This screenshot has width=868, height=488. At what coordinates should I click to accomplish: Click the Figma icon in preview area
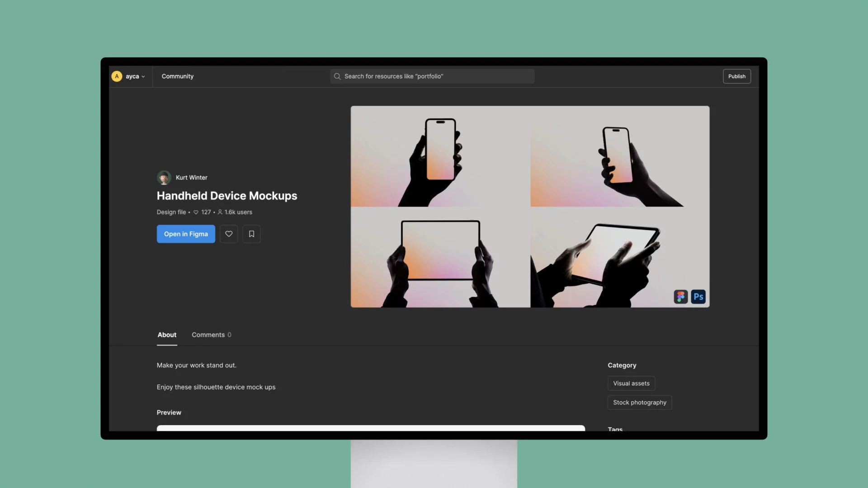click(680, 296)
